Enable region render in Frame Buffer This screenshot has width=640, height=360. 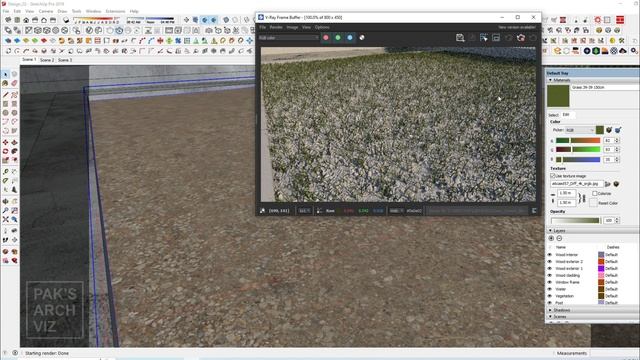[496, 38]
